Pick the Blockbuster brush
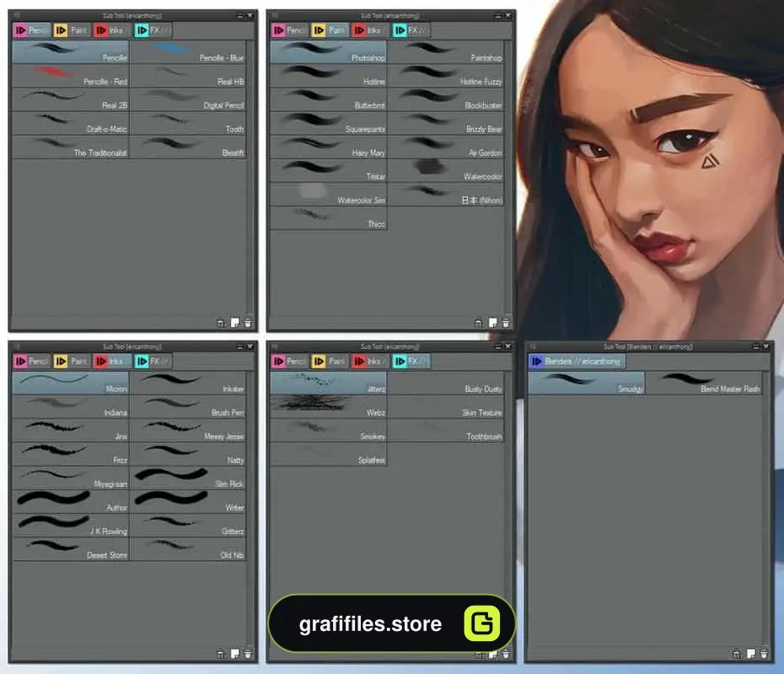The height and width of the screenshot is (674, 784). (x=446, y=99)
